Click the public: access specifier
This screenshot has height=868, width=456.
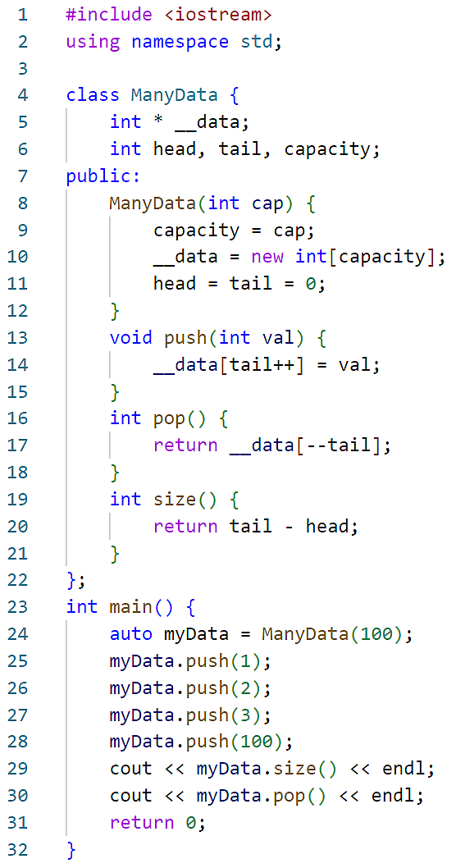point(104,176)
